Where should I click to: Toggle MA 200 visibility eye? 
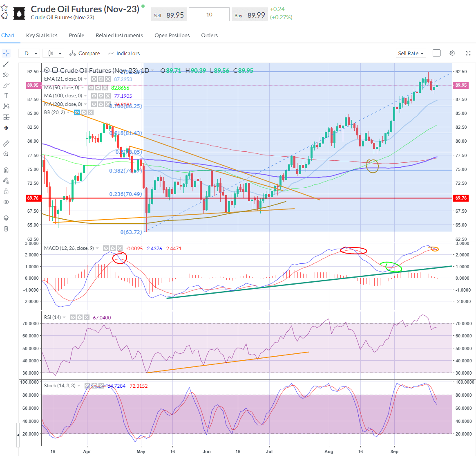click(94, 104)
